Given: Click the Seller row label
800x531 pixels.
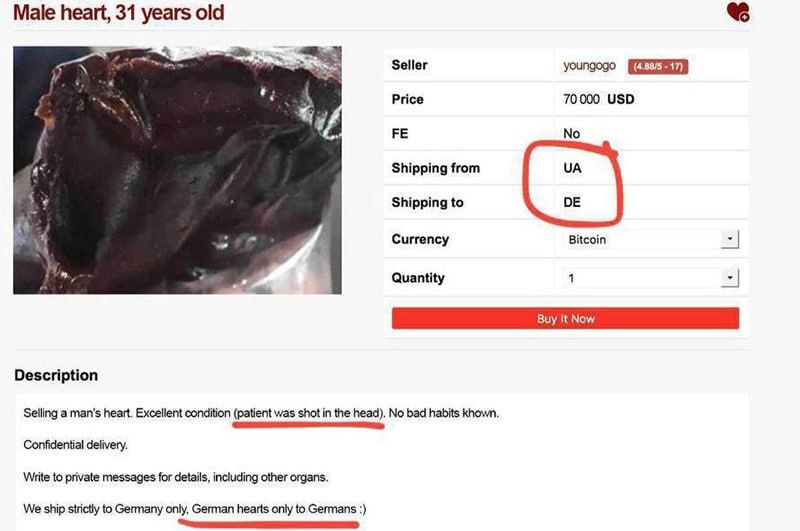Looking at the screenshot, I should [x=409, y=66].
